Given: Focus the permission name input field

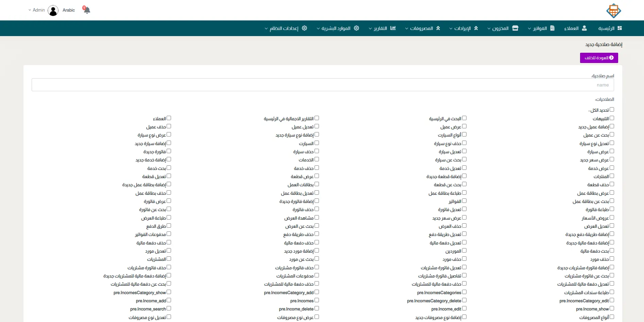Looking at the screenshot, I should (322, 85).
